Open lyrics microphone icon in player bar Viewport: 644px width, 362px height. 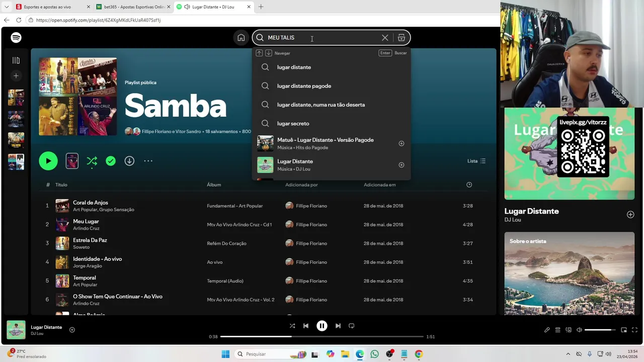coord(547,330)
